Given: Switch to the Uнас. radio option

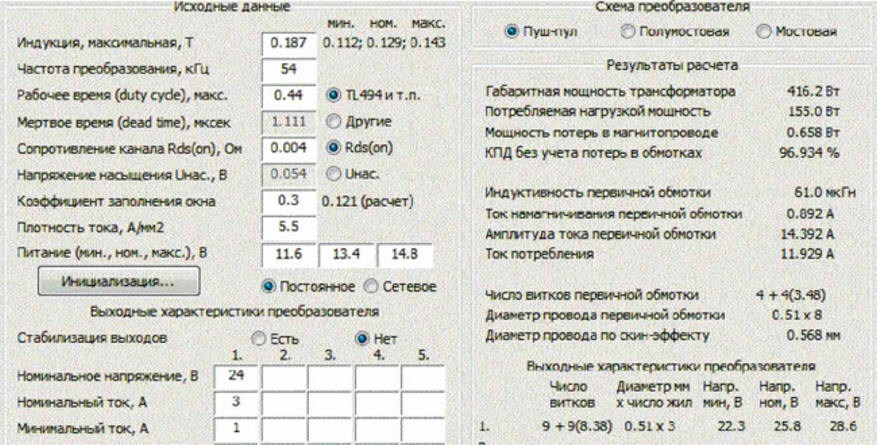Looking at the screenshot, I should 336,175.
